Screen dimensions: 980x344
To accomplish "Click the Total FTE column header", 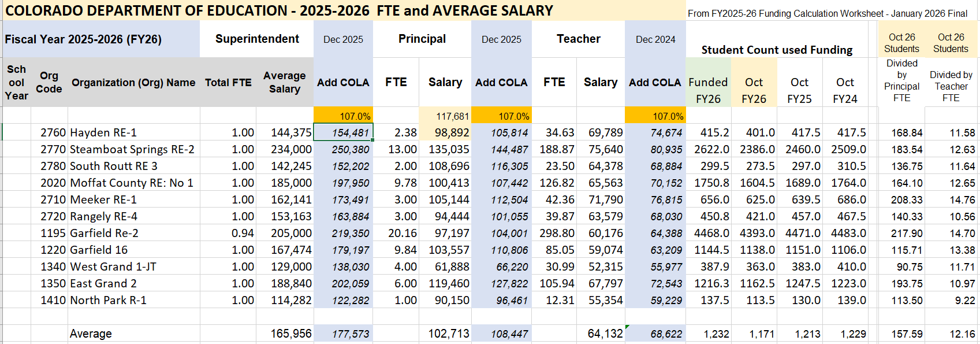I will tap(228, 83).
